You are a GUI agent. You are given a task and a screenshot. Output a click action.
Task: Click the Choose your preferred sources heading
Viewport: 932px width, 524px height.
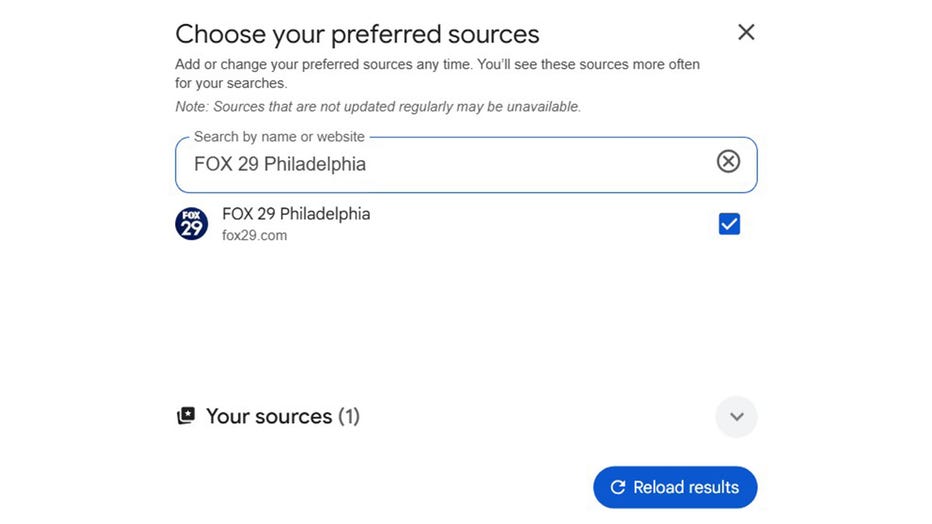point(357,34)
